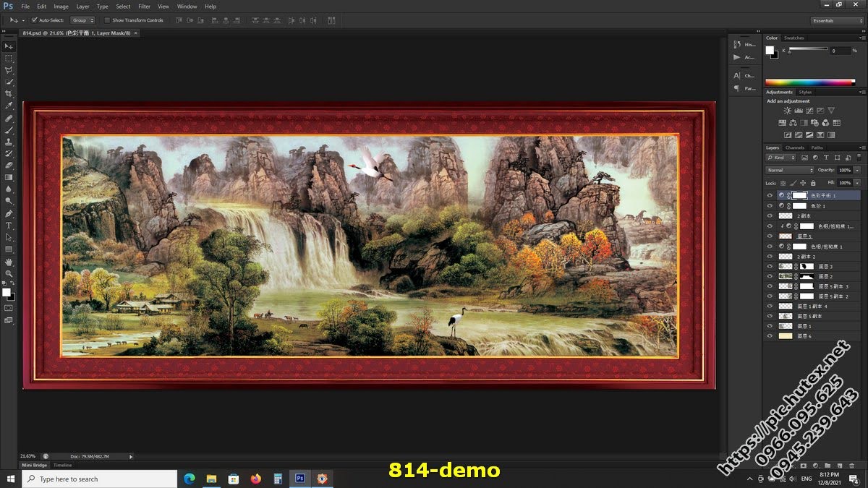This screenshot has height=488, width=868.
Task: Select the Zoom tool in the toolbox
Action: point(9,274)
